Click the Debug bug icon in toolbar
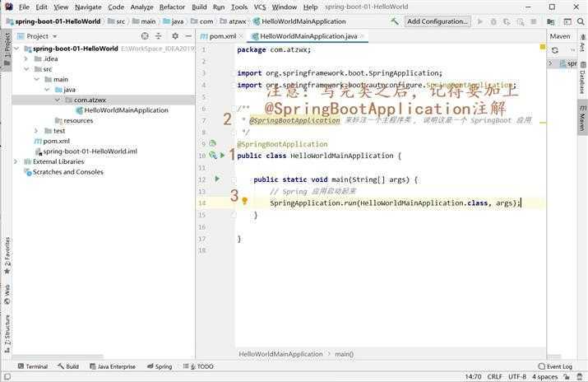The width and height of the screenshot is (588, 382). 493,21
